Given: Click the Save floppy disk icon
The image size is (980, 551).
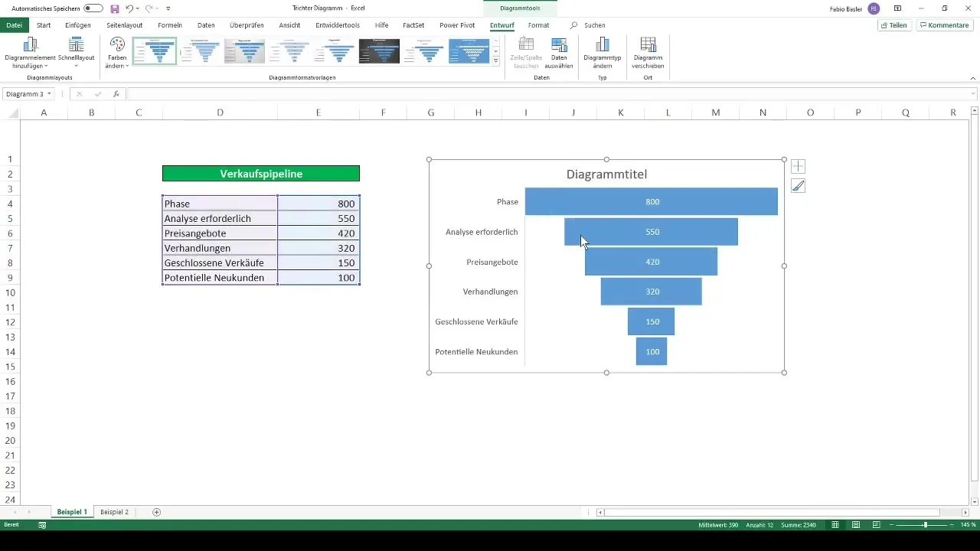Looking at the screenshot, I should pos(115,8).
